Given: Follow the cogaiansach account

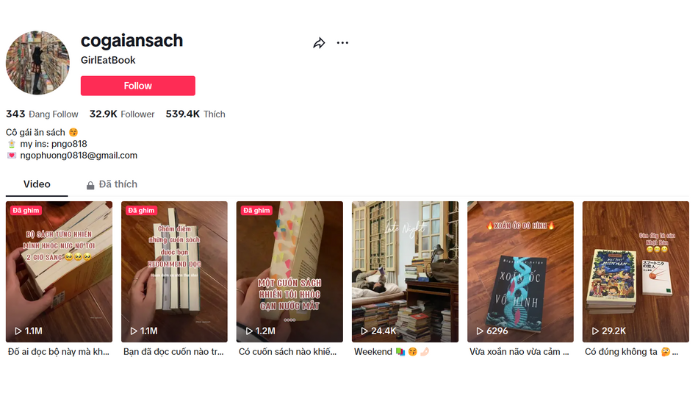Looking at the screenshot, I should [x=138, y=86].
